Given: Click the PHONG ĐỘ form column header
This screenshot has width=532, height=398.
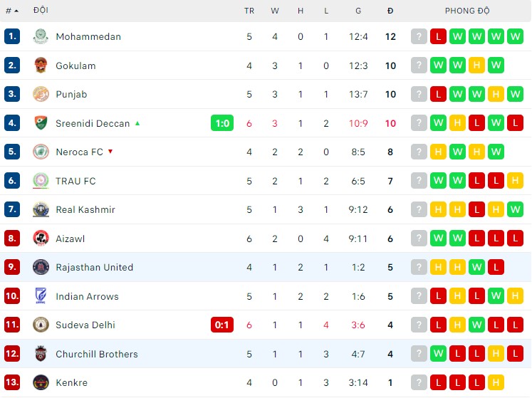Looking at the screenshot, I should [x=467, y=11].
